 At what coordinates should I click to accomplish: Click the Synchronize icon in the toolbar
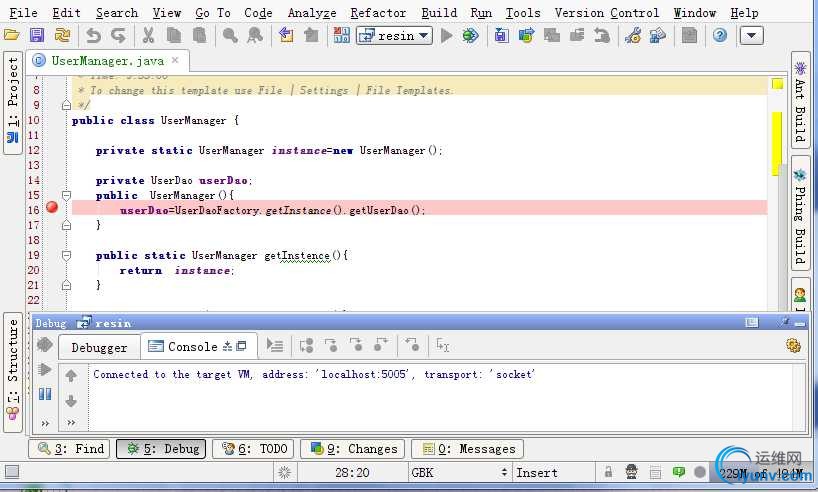pyautogui.click(x=62, y=35)
